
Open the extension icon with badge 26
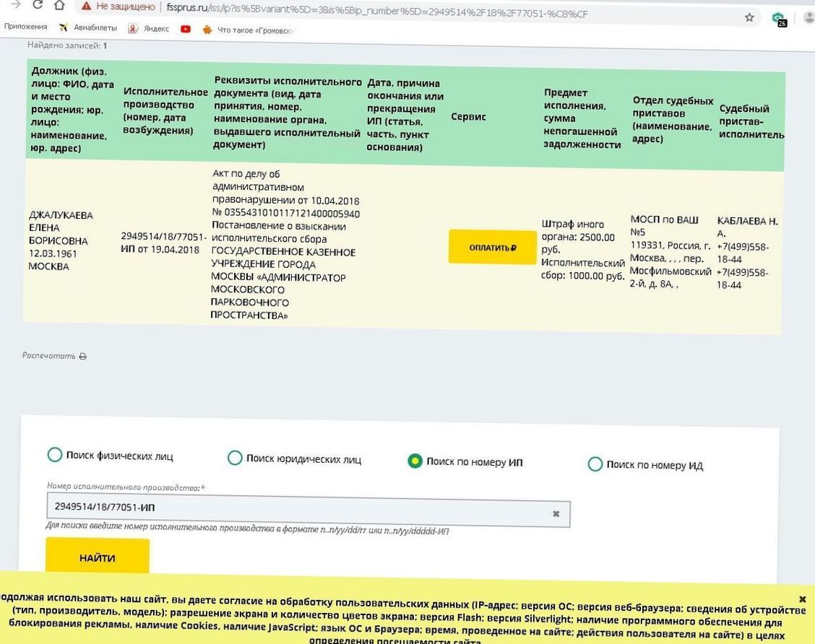coord(779,19)
